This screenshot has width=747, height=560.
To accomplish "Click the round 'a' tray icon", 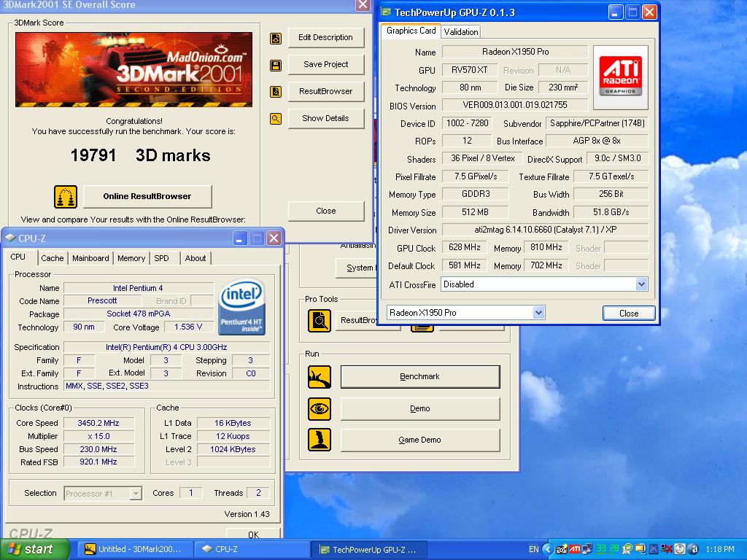I will click(693, 549).
